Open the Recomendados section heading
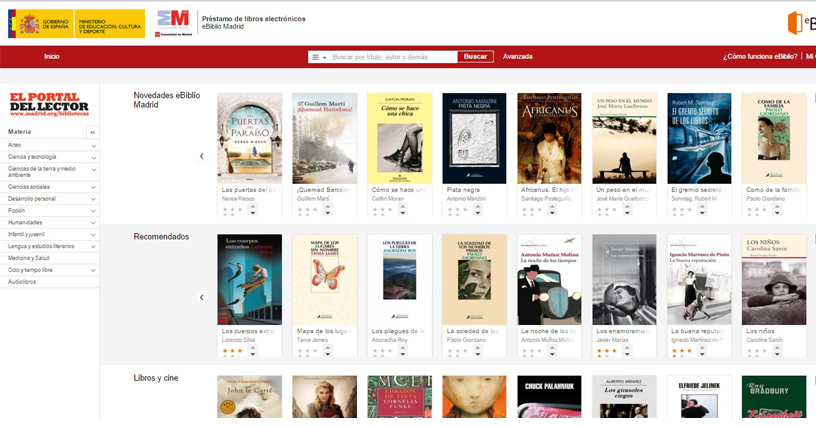 point(161,237)
